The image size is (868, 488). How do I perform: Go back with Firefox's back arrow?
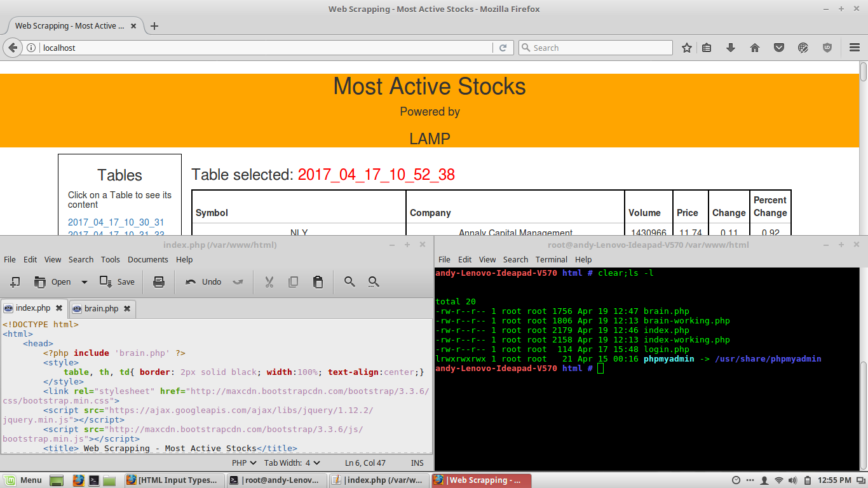[x=13, y=48]
